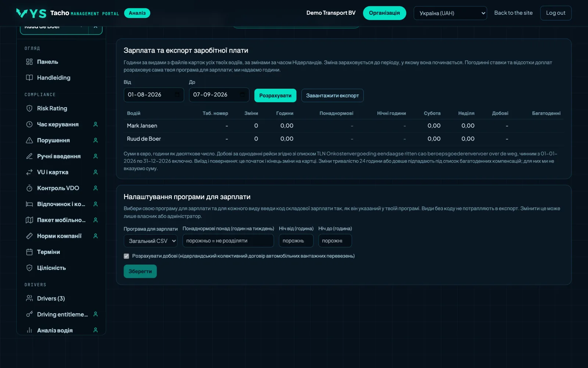Click the Аналіз водія bar chart icon
The image size is (588, 368).
pos(29,330)
